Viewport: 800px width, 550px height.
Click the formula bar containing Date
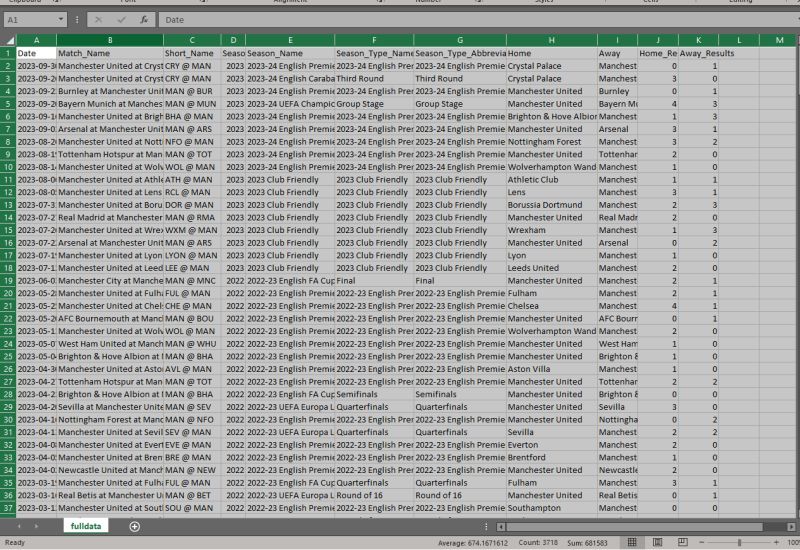479,20
